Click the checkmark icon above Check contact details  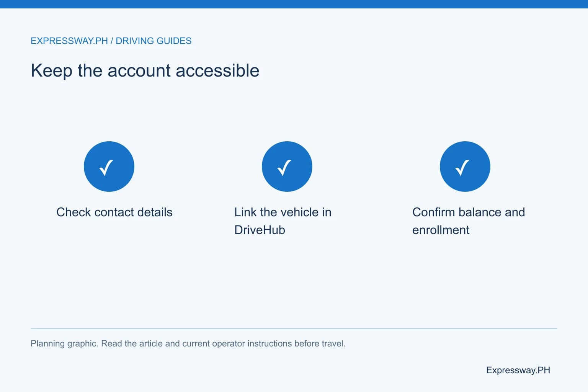(x=109, y=167)
